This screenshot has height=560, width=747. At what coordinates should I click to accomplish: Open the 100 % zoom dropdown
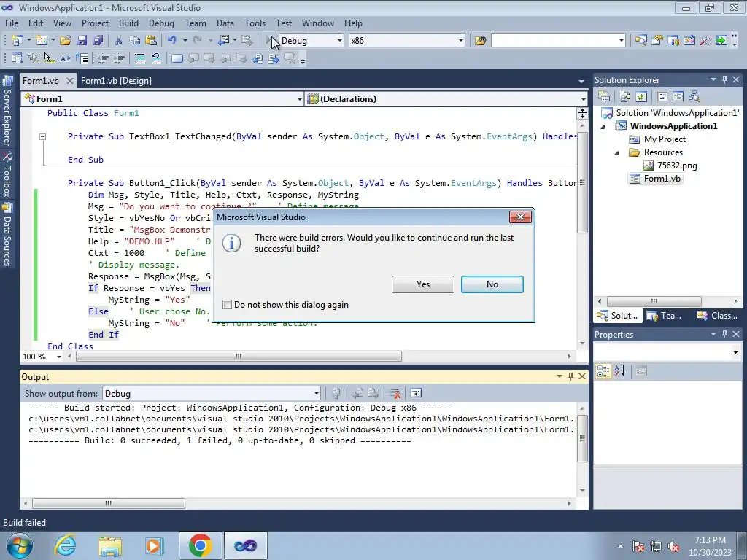(59, 357)
